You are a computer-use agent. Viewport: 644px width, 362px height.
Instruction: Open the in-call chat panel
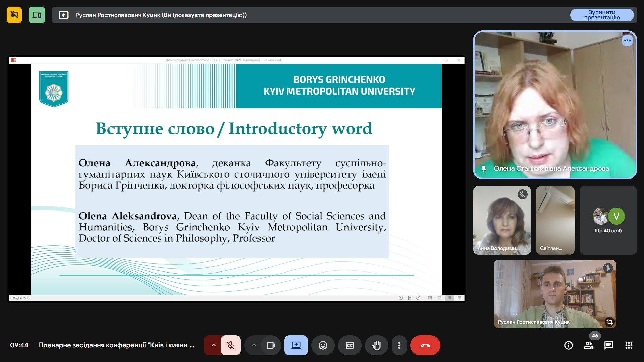click(609, 345)
